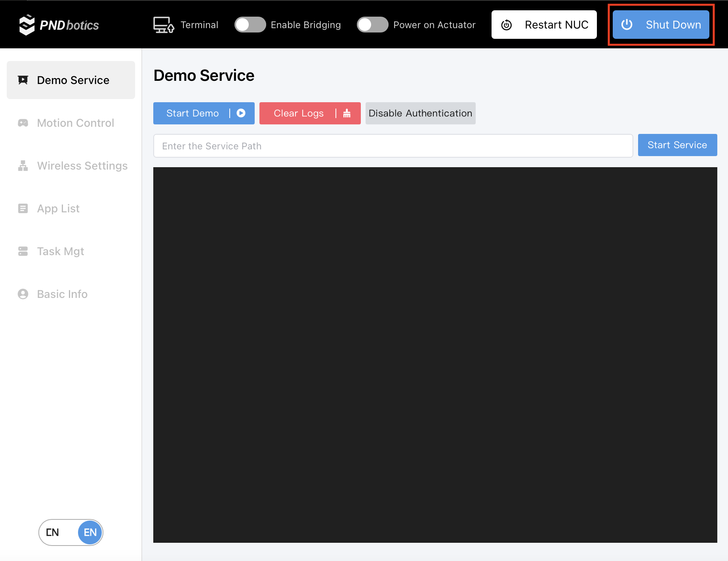This screenshot has width=728, height=561.
Task: Click the Basic Info user icon
Action: tap(23, 294)
